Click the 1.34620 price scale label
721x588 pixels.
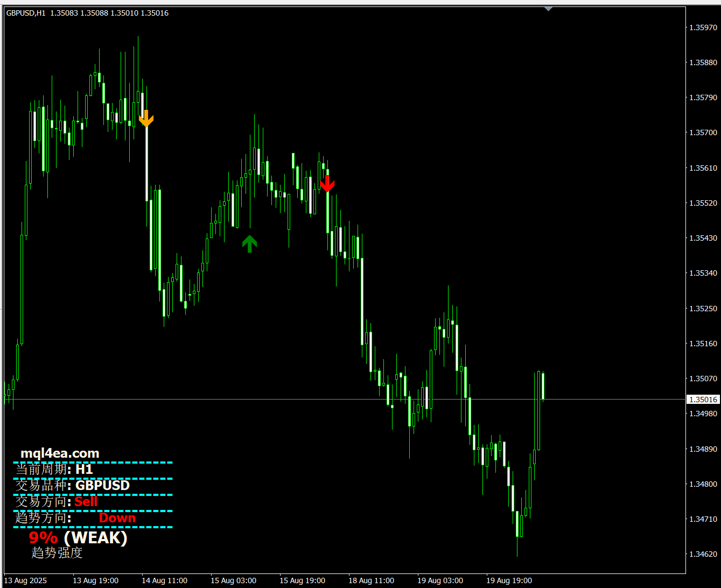point(703,554)
